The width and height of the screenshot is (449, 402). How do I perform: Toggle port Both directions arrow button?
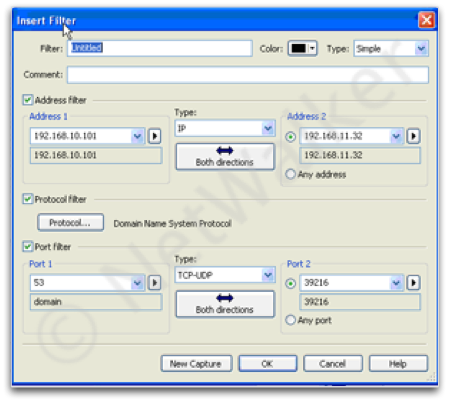point(225,304)
